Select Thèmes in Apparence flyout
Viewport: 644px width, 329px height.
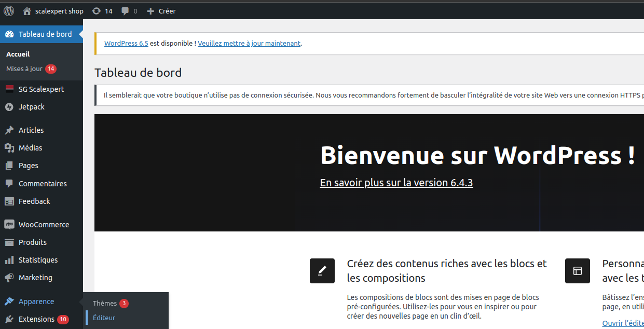point(105,303)
